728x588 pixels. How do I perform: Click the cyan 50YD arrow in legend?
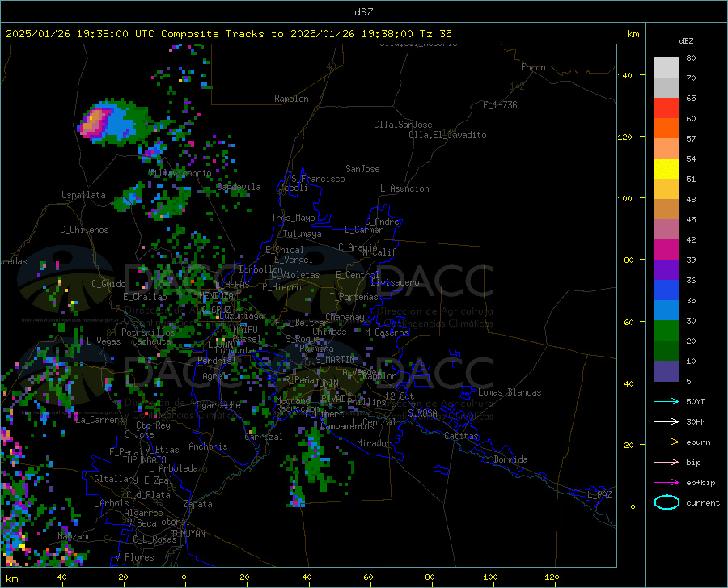coord(667,401)
